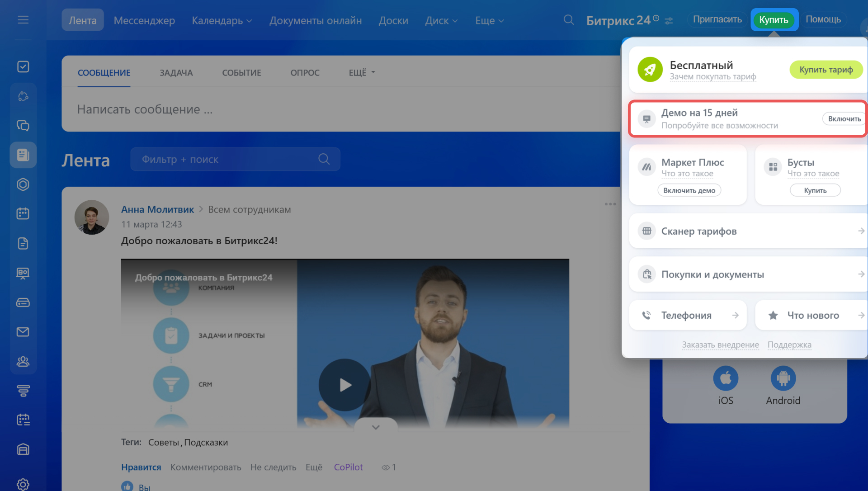Click the magnifier in feed filter field
The image size is (868, 491).
click(x=324, y=159)
